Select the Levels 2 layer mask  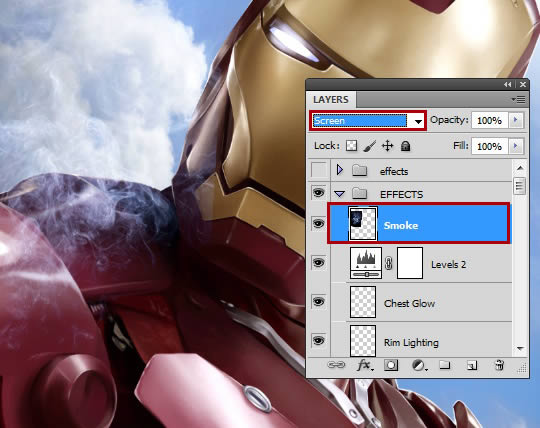(x=410, y=263)
